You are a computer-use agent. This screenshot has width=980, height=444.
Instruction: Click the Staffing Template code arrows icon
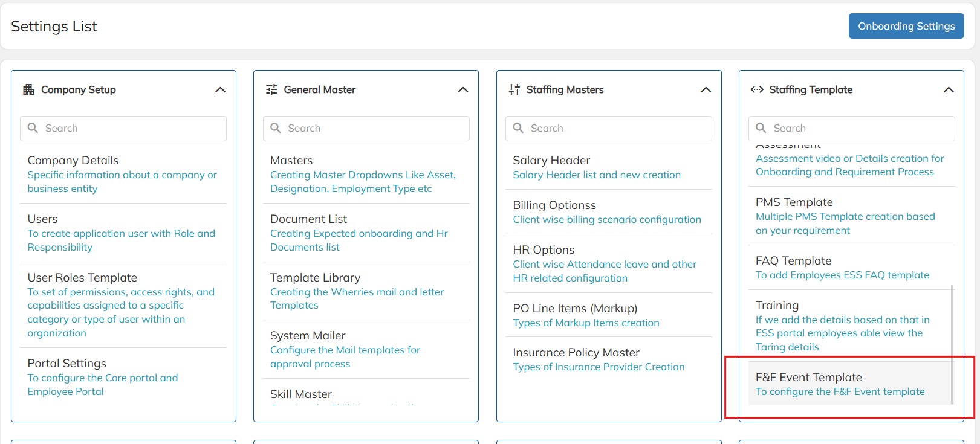tap(757, 90)
